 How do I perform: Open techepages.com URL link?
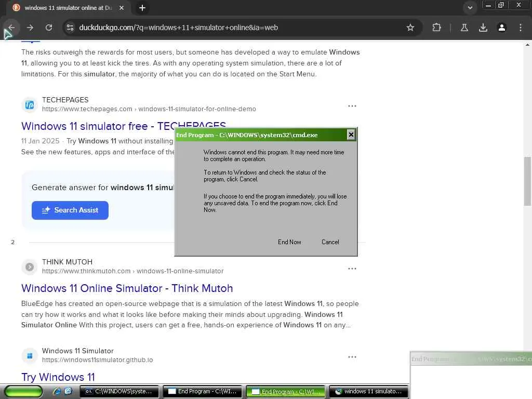pyautogui.click(x=149, y=109)
